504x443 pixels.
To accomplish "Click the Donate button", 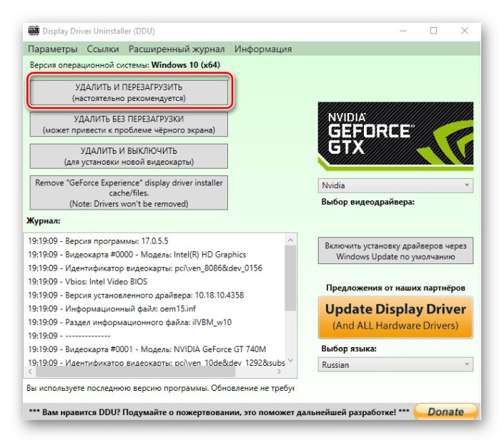I will [x=446, y=412].
